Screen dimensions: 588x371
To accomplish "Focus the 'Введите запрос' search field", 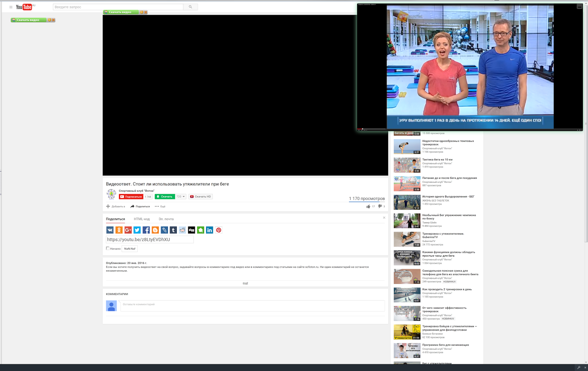I will [x=118, y=7].
